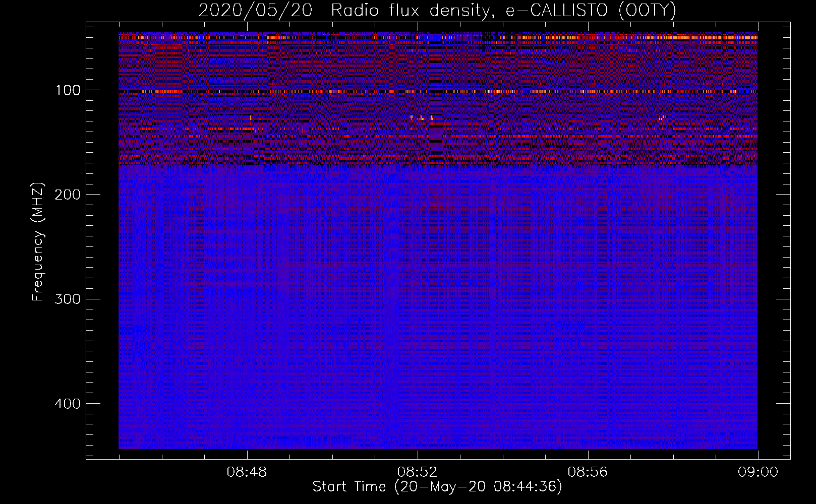Click the '300' frequency tick label

coord(68,299)
